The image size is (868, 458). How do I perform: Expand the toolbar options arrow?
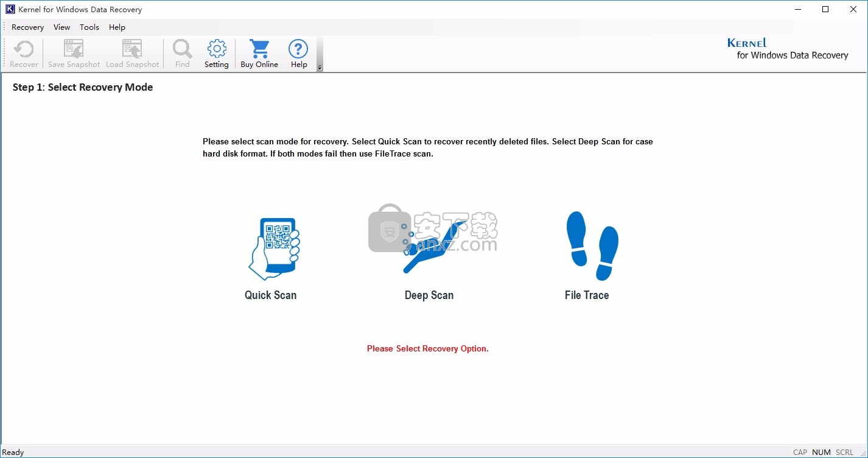pyautogui.click(x=320, y=68)
